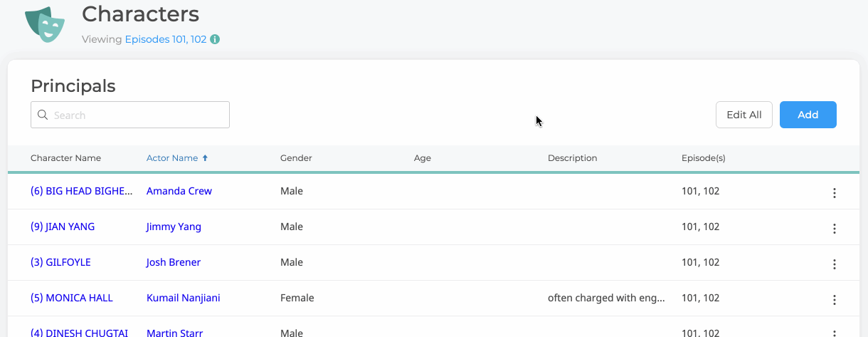Screen dimensions: 868x337
Task: Open actor Martin Starr
Action: [174, 333]
